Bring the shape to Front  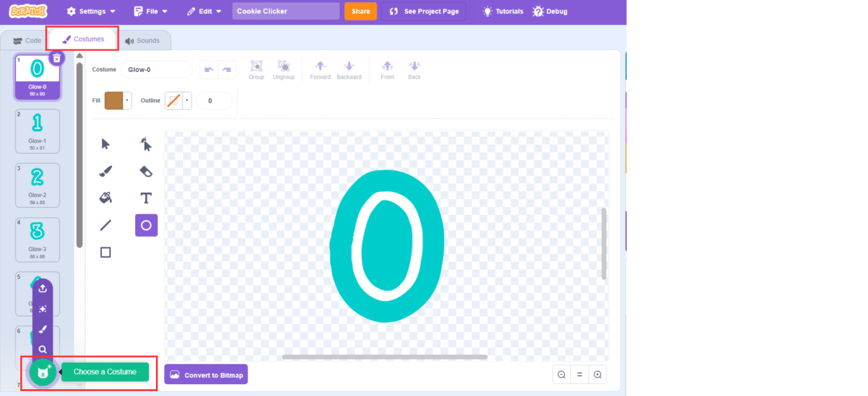coord(387,69)
